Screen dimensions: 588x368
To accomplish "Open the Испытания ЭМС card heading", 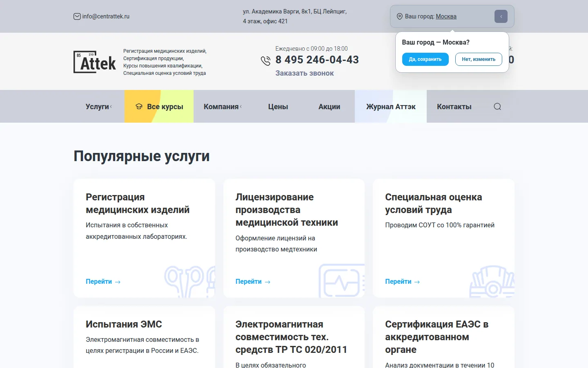I will point(124,324).
